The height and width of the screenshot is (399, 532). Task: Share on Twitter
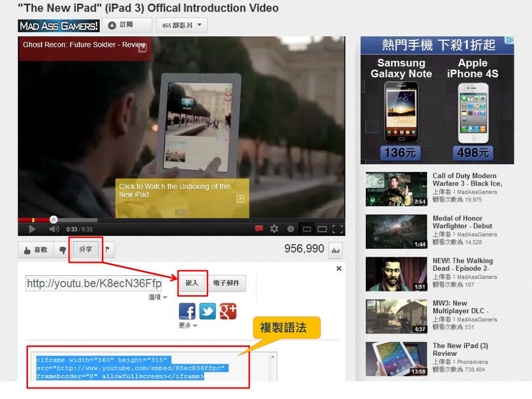click(x=208, y=311)
